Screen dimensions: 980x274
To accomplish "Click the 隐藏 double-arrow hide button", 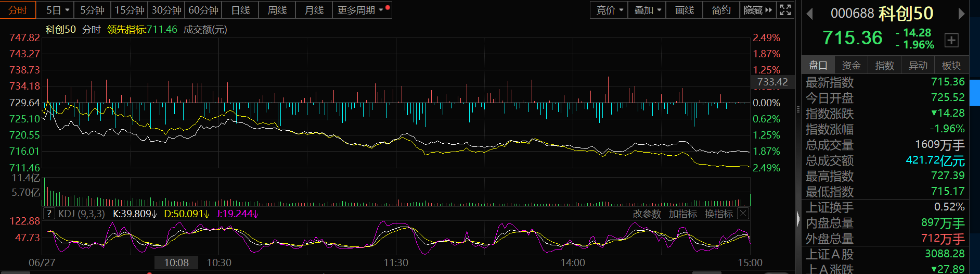I will [758, 10].
